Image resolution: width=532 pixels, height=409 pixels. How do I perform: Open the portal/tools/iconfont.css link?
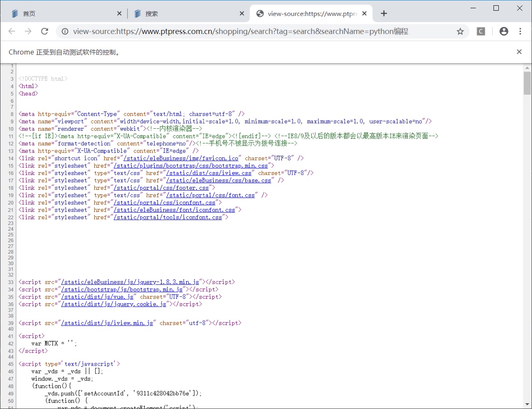pyautogui.click(x=168, y=218)
